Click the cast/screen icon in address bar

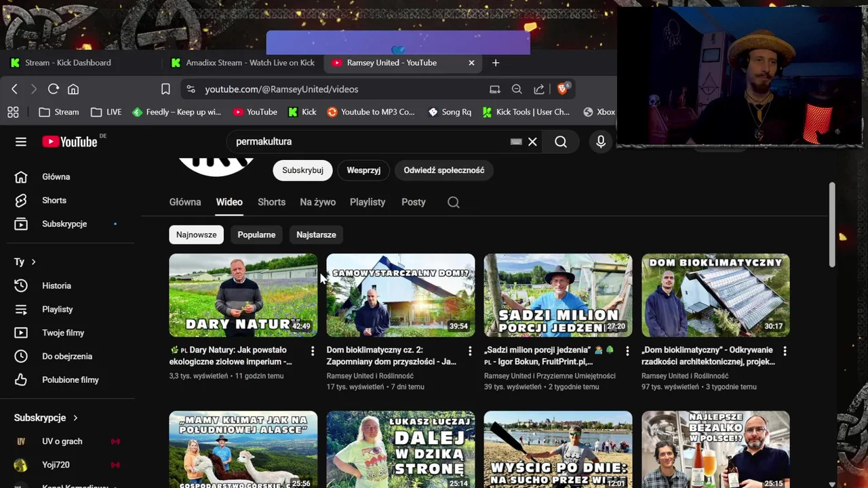pos(495,89)
